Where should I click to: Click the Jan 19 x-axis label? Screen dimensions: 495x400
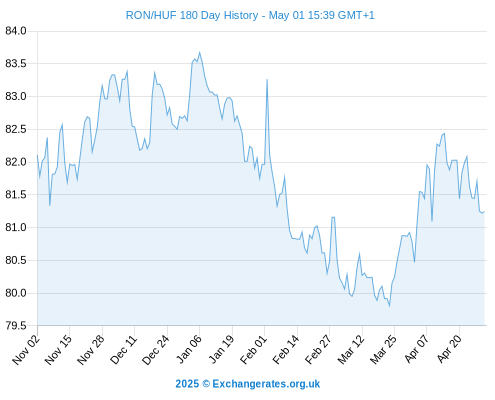[x=221, y=349]
